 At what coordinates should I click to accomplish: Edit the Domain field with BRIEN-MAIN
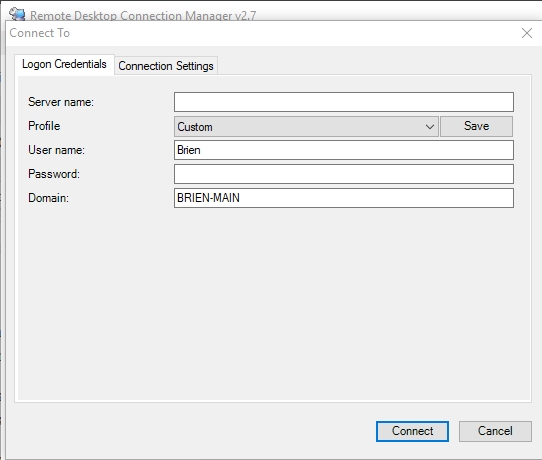[344, 198]
